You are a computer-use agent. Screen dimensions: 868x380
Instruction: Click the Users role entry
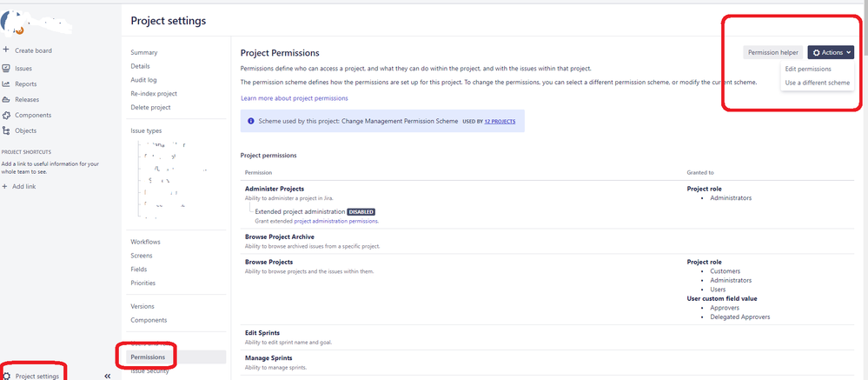[x=718, y=290]
